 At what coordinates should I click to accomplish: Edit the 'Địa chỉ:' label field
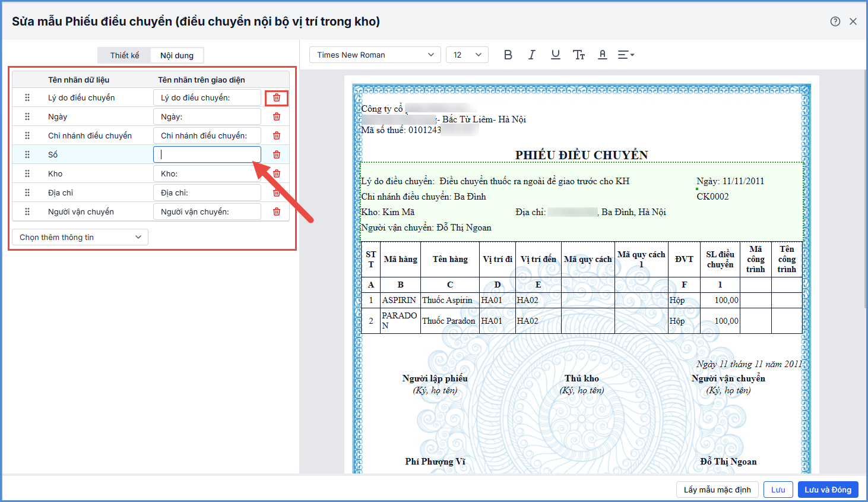(207, 192)
